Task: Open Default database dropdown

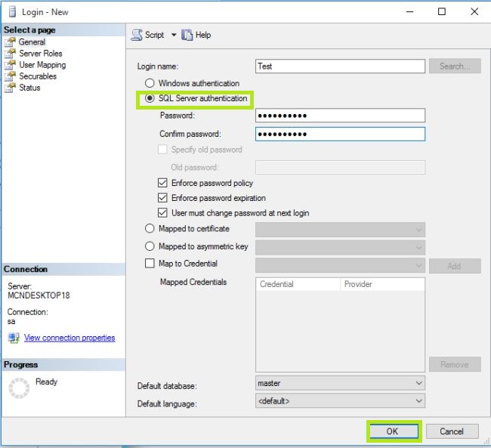Action: pos(418,383)
